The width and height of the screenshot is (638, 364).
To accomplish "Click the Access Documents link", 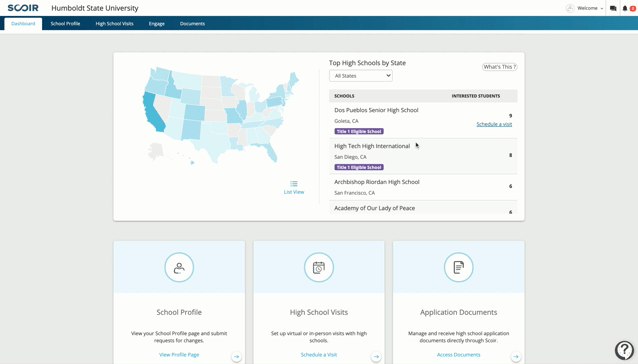I will click(459, 355).
